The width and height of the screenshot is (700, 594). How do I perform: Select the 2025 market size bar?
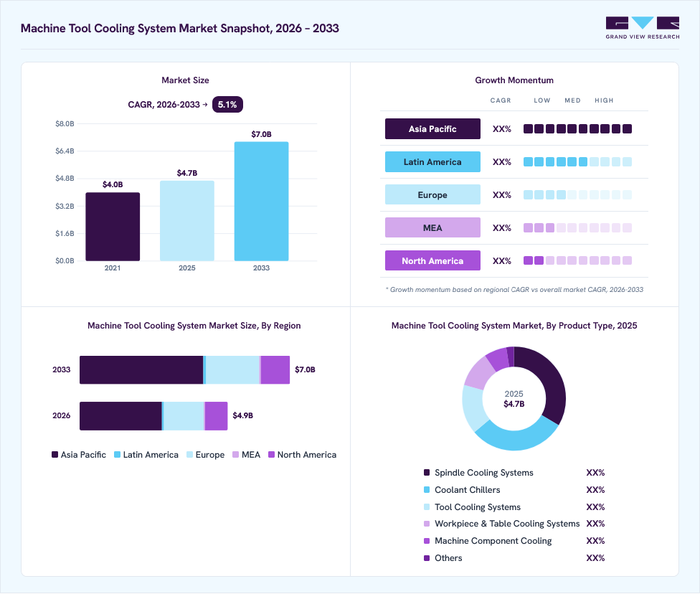tap(187, 221)
